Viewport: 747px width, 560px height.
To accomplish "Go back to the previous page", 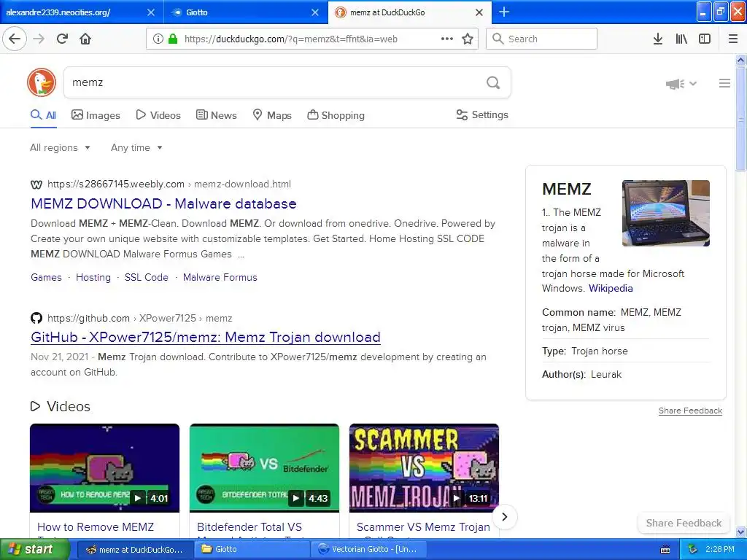I will point(15,39).
